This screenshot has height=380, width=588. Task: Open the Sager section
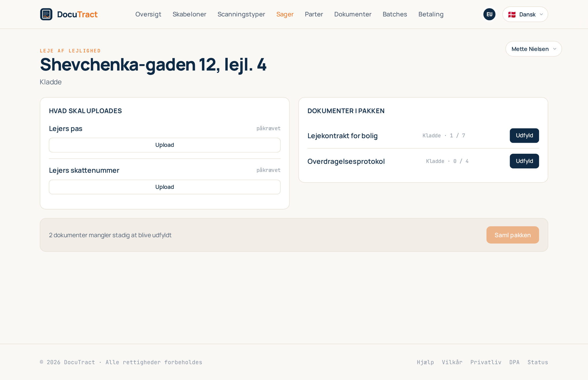pyautogui.click(x=285, y=14)
